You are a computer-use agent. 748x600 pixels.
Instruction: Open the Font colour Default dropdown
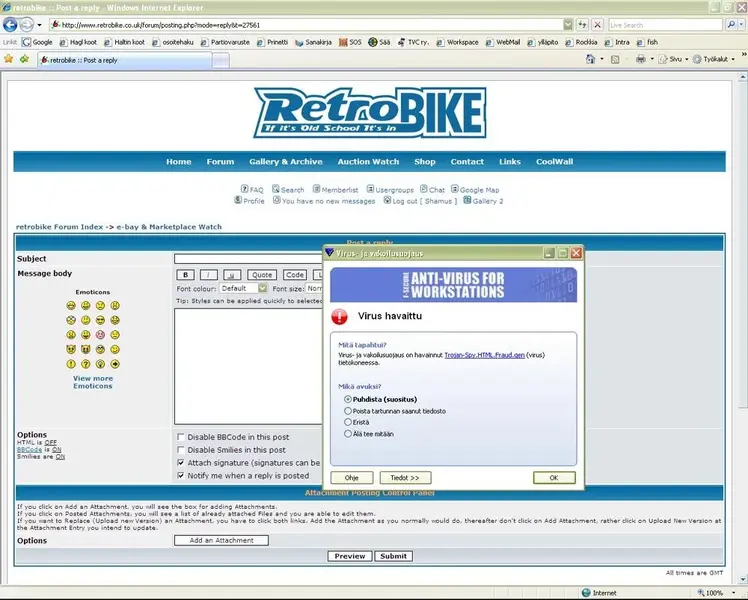[243, 288]
